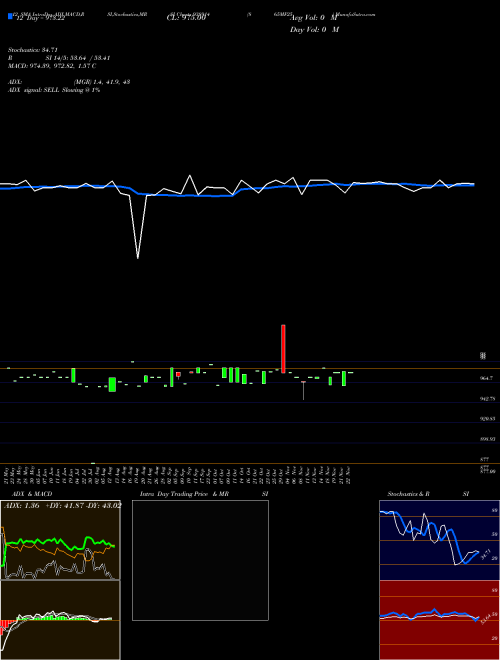Click the ADX (MGR) values line
Viewport: 500px width, 660px height.
click(69, 82)
